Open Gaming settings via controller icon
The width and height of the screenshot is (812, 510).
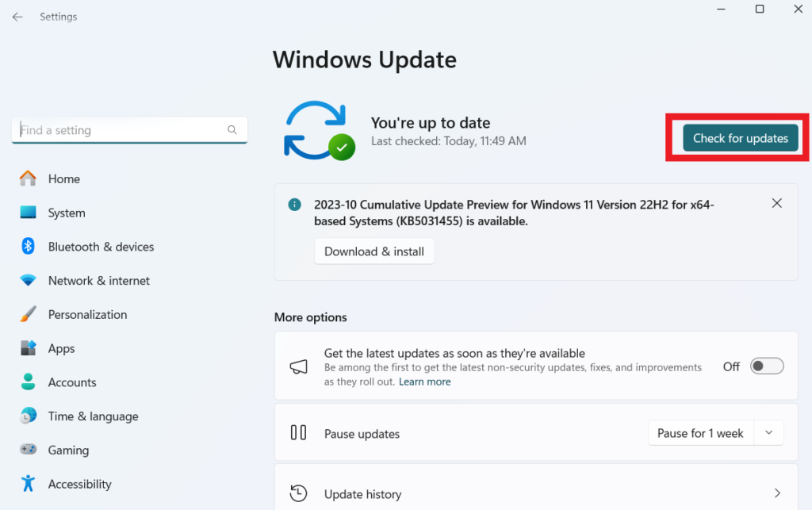click(x=29, y=450)
